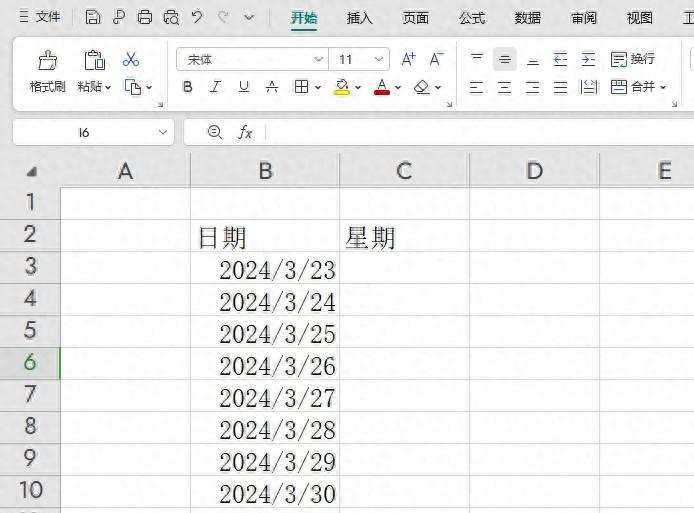Click the 格式刷 format painter
This screenshot has width=694, height=513.
pos(47,72)
